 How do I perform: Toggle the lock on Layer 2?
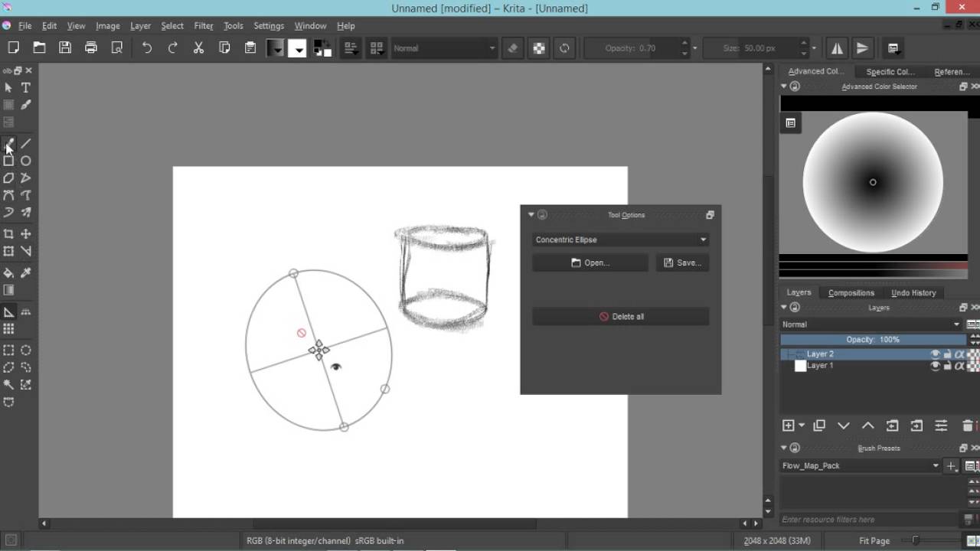pyautogui.click(x=947, y=354)
